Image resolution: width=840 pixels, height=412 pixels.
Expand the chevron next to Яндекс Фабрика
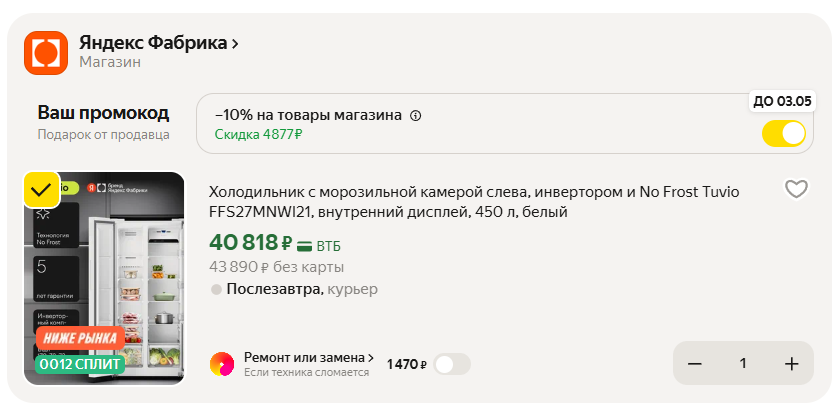[x=235, y=44]
